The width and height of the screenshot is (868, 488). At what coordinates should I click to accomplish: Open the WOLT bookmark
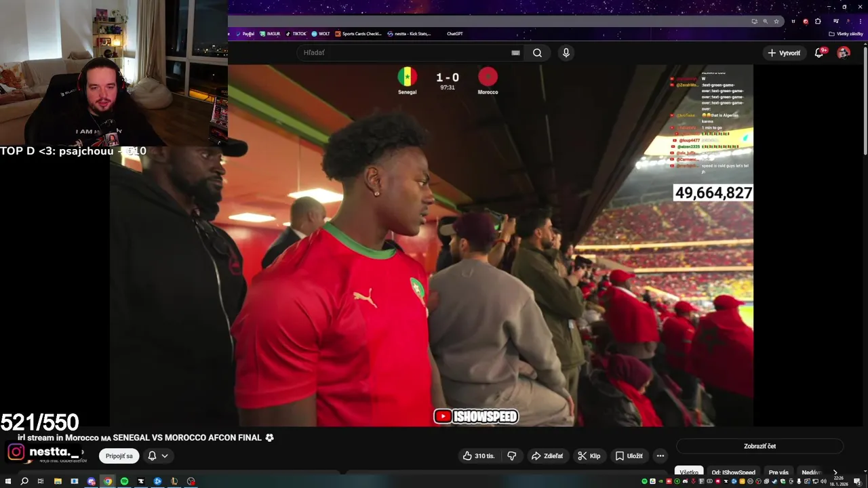321,34
